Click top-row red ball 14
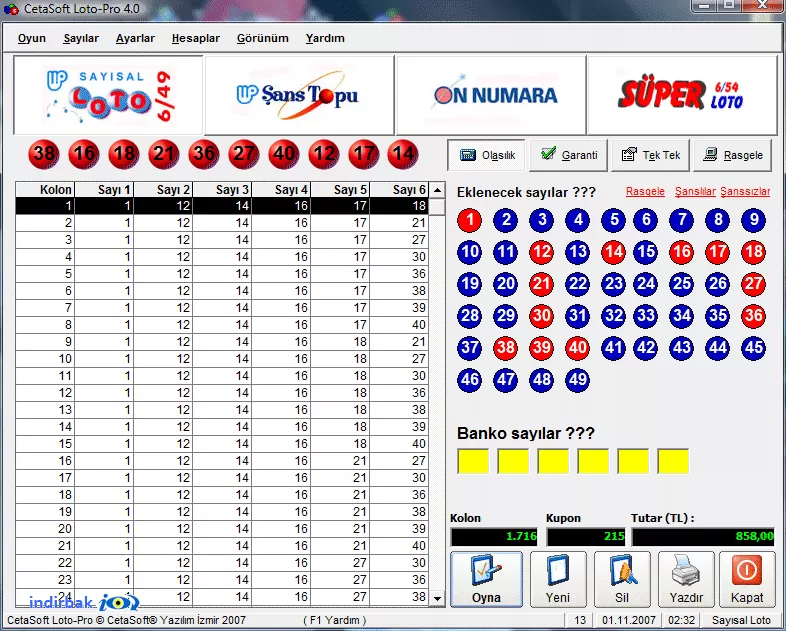The height and width of the screenshot is (631, 786). tap(403, 154)
